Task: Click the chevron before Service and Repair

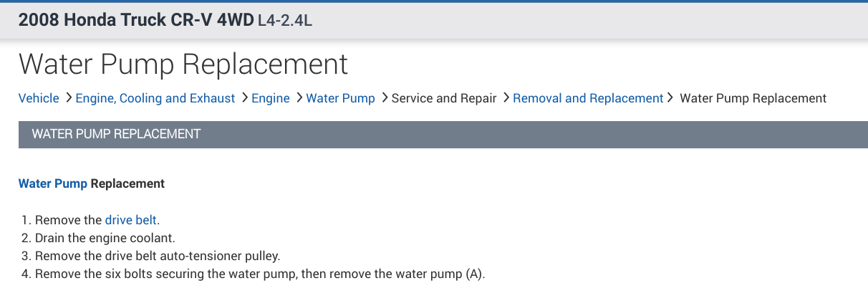Action: click(x=385, y=97)
